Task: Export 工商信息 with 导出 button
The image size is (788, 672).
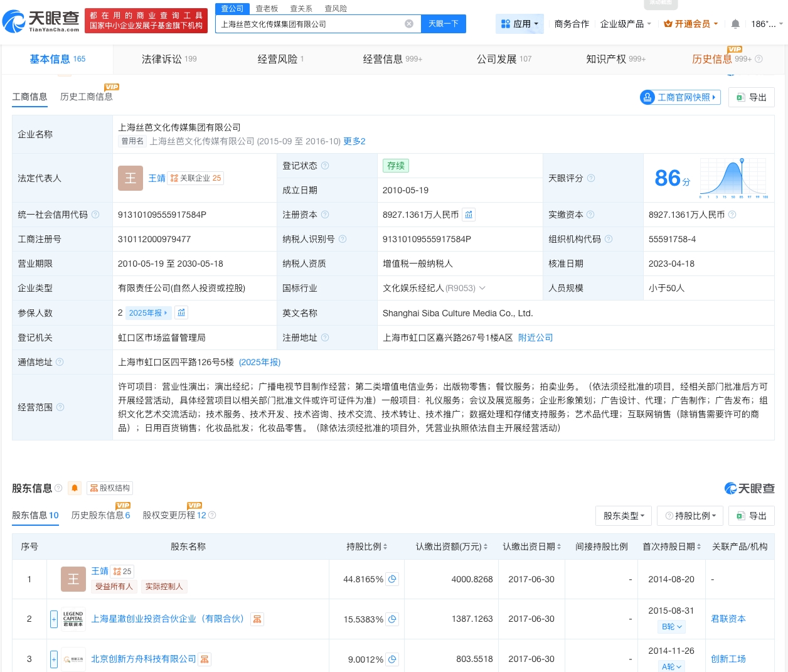Action: (x=752, y=97)
